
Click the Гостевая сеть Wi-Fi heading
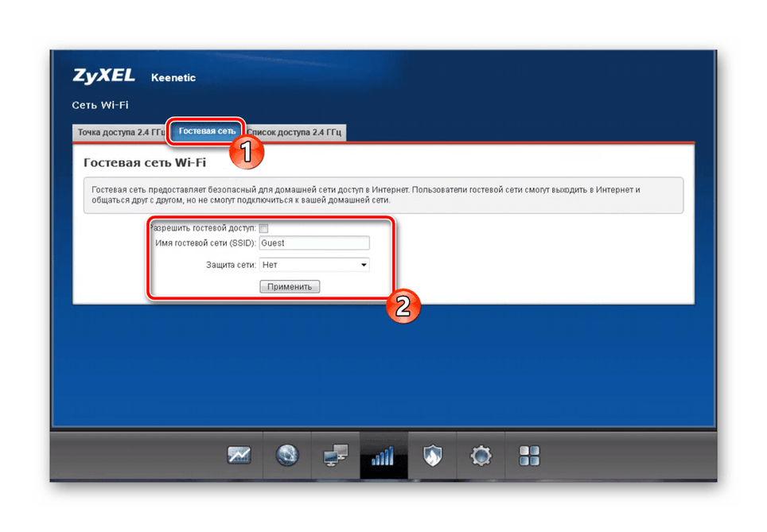pyautogui.click(x=145, y=162)
